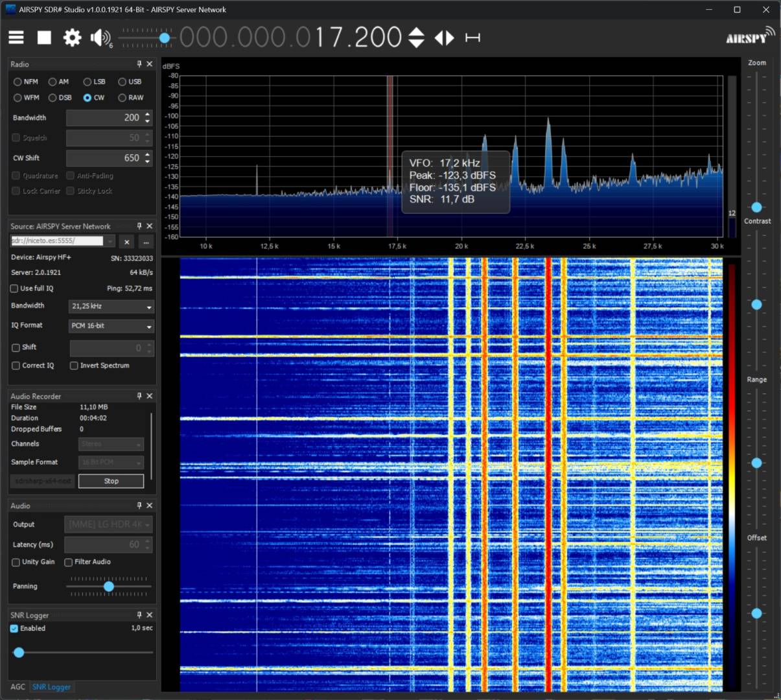Image resolution: width=781 pixels, height=700 pixels.
Task: Open the recorder Channels dropdown
Action: (x=111, y=444)
